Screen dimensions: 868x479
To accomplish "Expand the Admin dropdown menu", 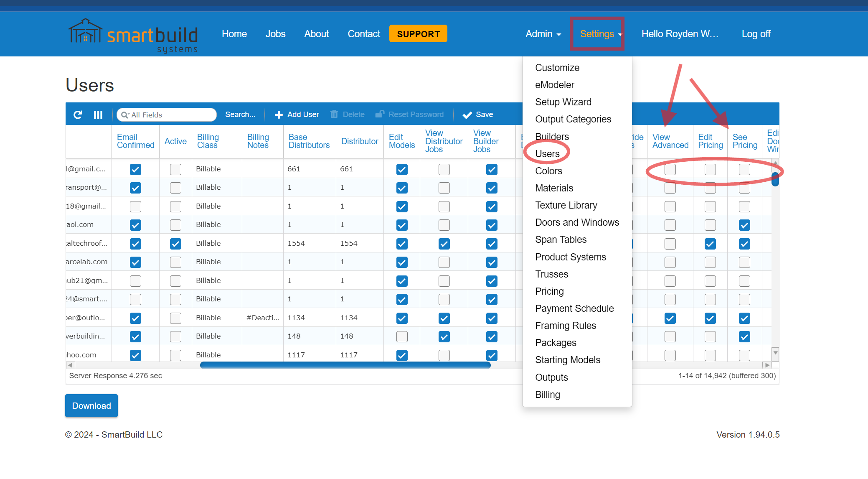I will (x=543, y=34).
